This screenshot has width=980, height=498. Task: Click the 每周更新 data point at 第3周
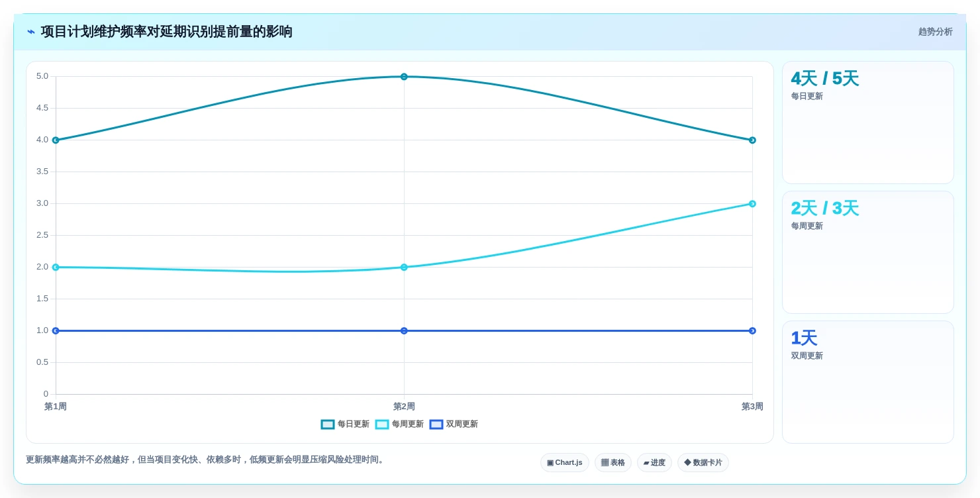752,204
